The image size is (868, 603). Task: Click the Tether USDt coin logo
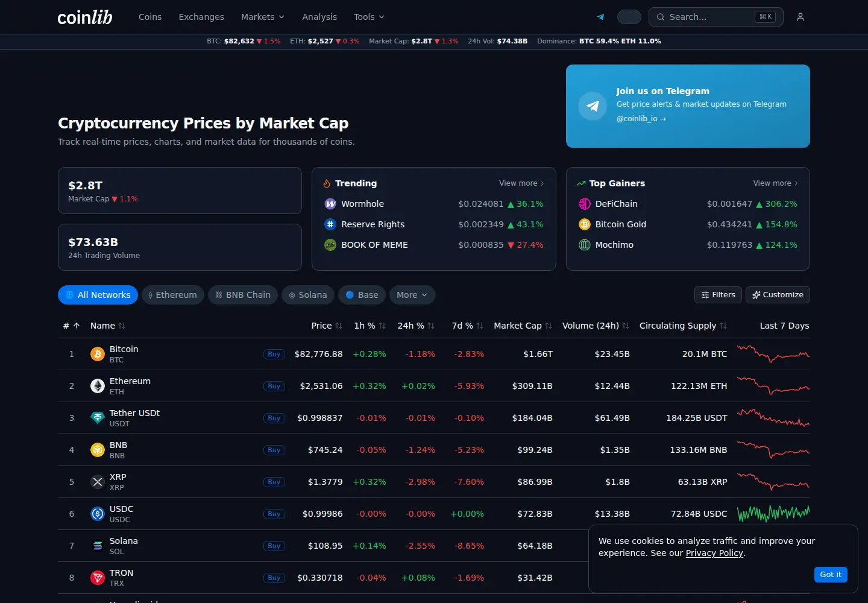point(98,418)
